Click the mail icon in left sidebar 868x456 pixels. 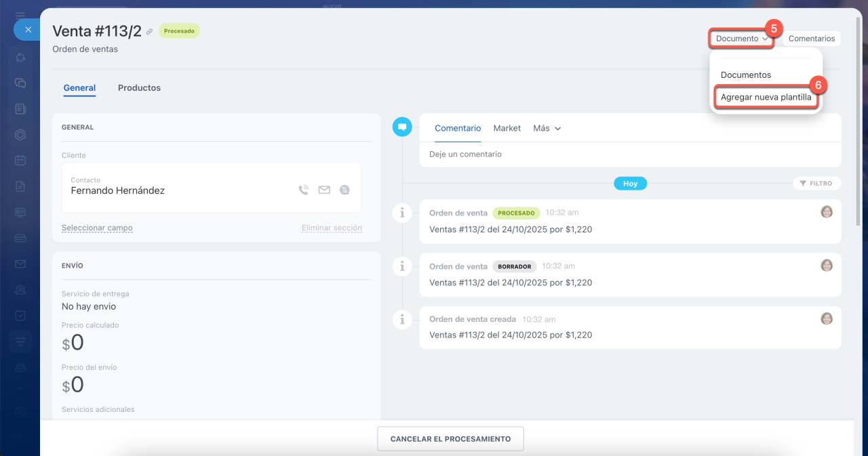click(x=20, y=264)
